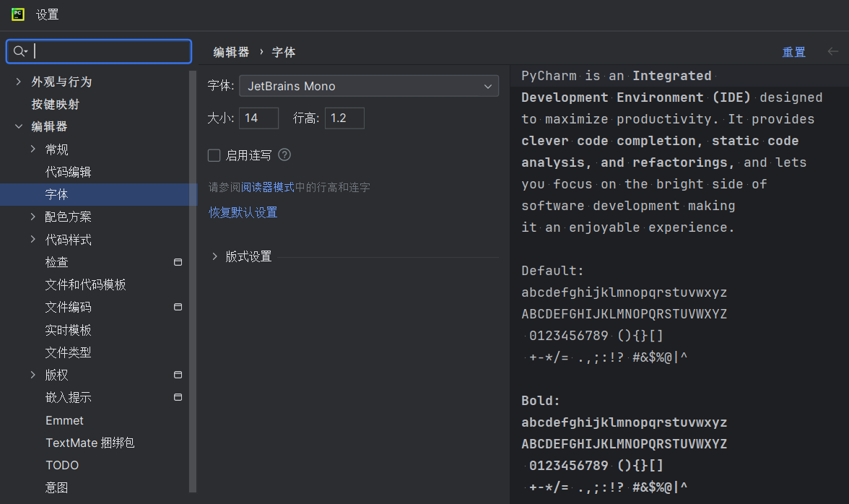
Task: Click the project-level icon beside 检查
Action: (x=178, y=262)
